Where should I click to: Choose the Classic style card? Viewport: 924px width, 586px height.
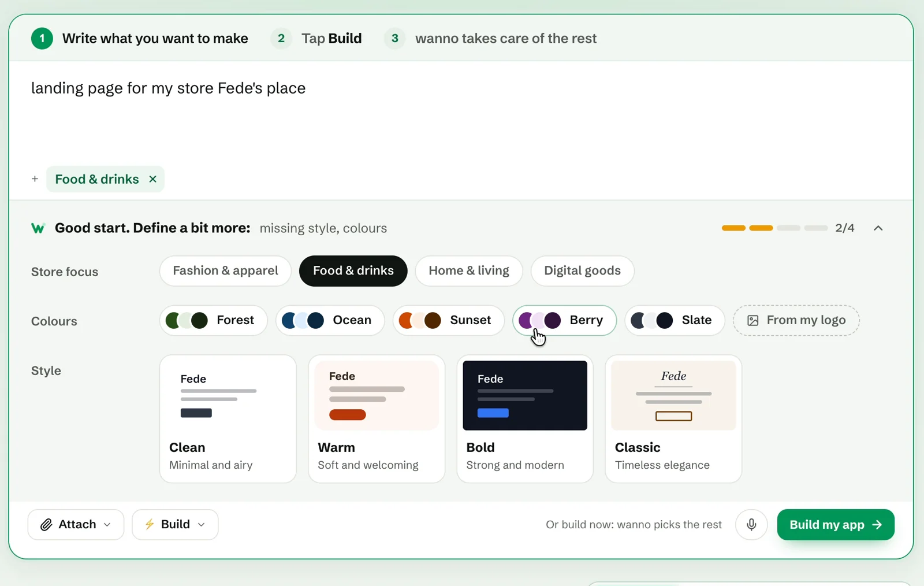[673, 419]
